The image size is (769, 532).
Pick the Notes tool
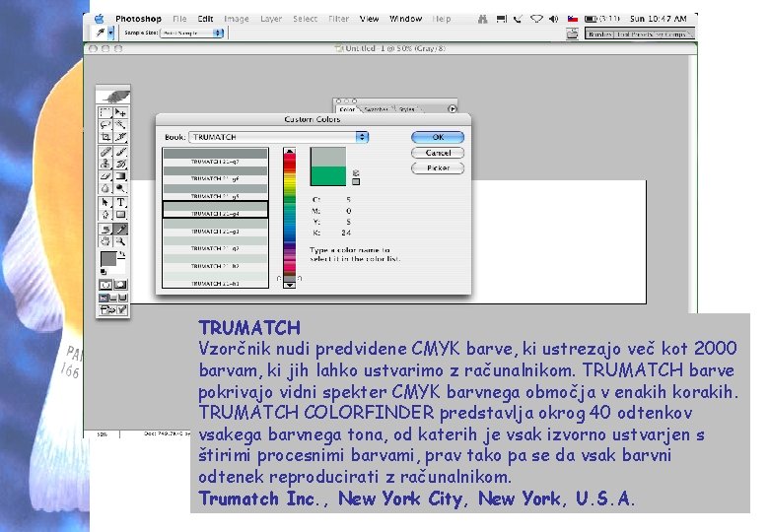click(x=105, y=230)
